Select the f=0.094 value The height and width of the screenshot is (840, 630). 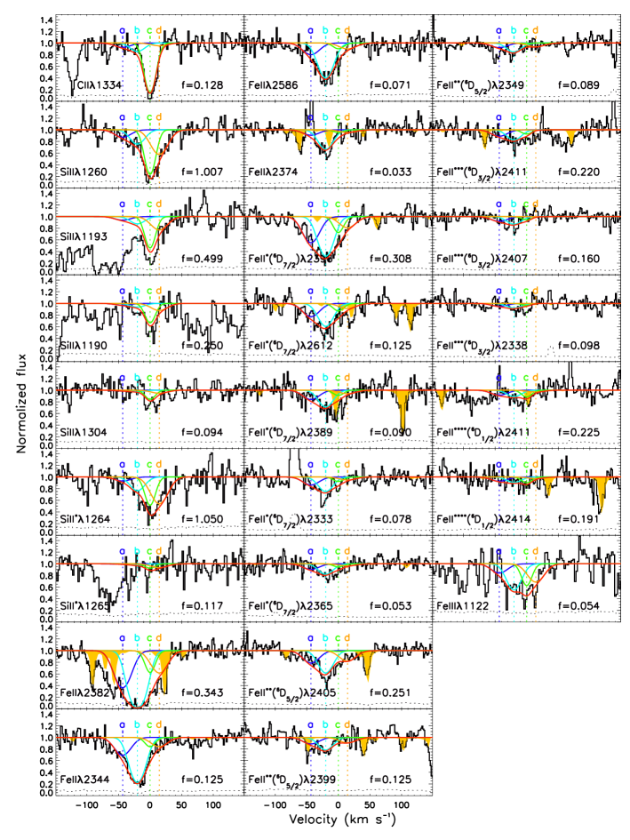203,432
